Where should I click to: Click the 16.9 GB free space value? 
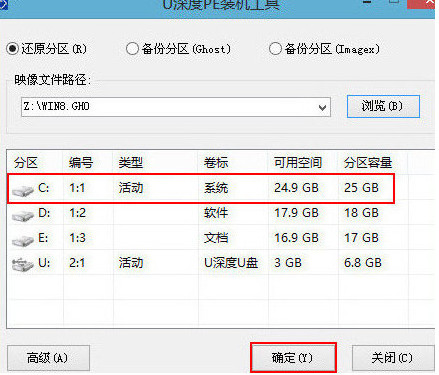[296, 238]
